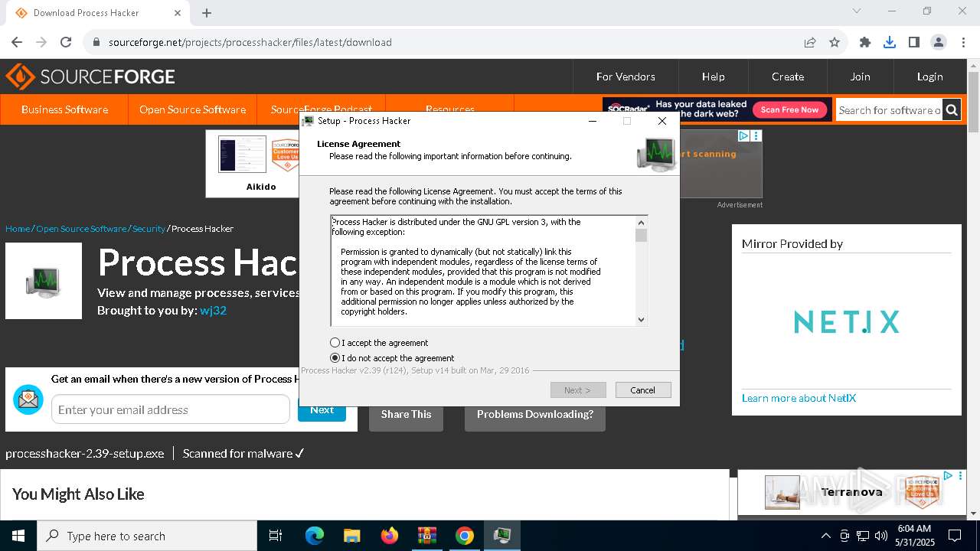The width and height of the screenshot is (980, 551).
Task: Click the Login link
Action: point(929,77)
